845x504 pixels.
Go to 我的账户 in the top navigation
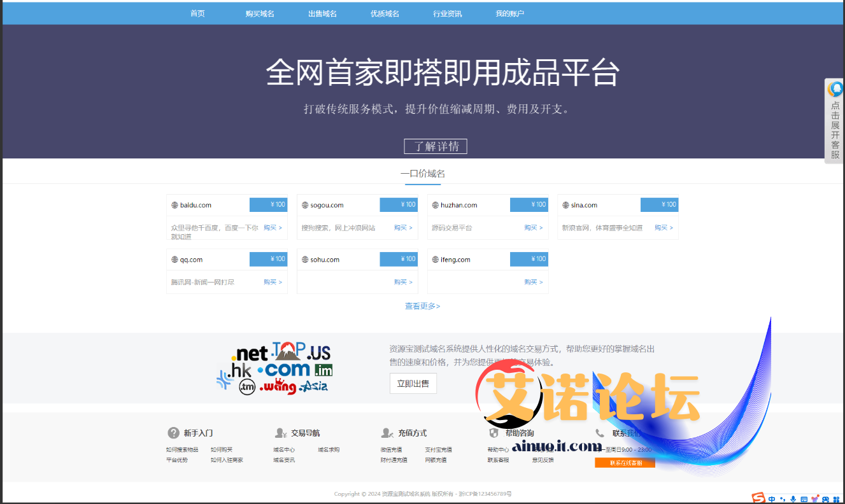pyautogui.click(x=509, y=13)
